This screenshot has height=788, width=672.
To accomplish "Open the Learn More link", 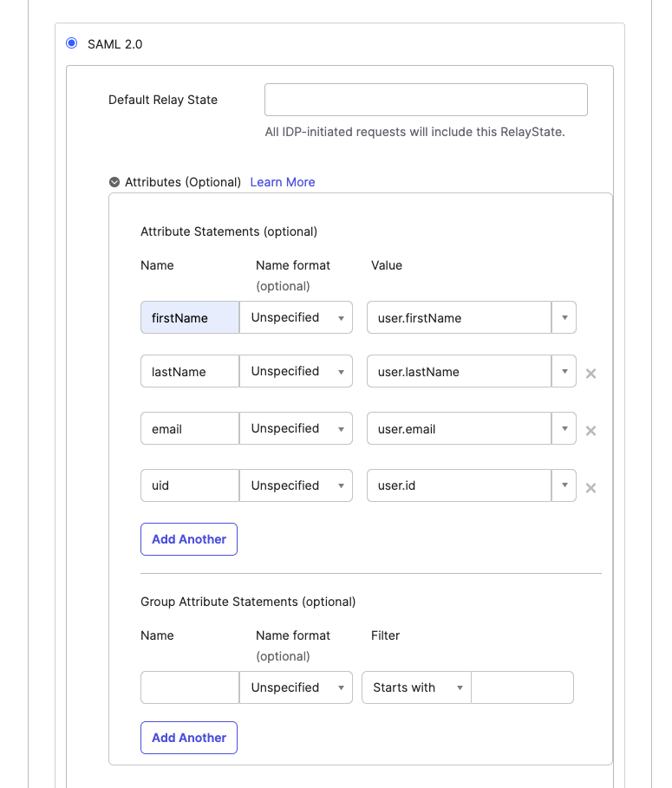I will point(283,182).
